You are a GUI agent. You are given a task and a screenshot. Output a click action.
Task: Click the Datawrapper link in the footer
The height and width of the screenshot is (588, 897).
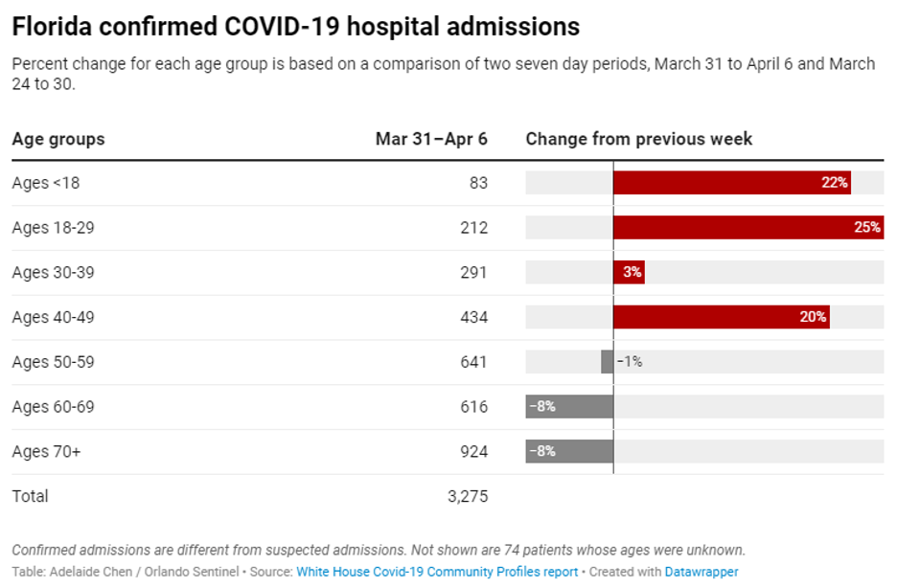point(704,572)
